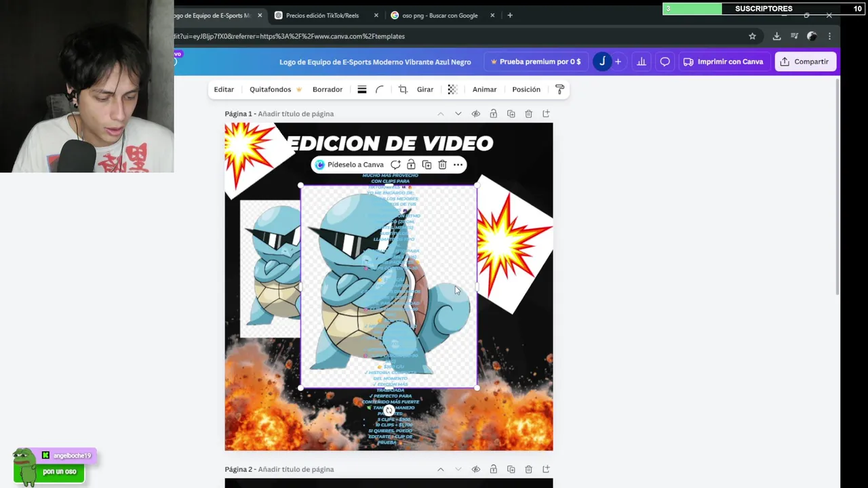The image size is (868, 488).
Task: Move Página 2 up with chevron
Action: coord(441,469)
